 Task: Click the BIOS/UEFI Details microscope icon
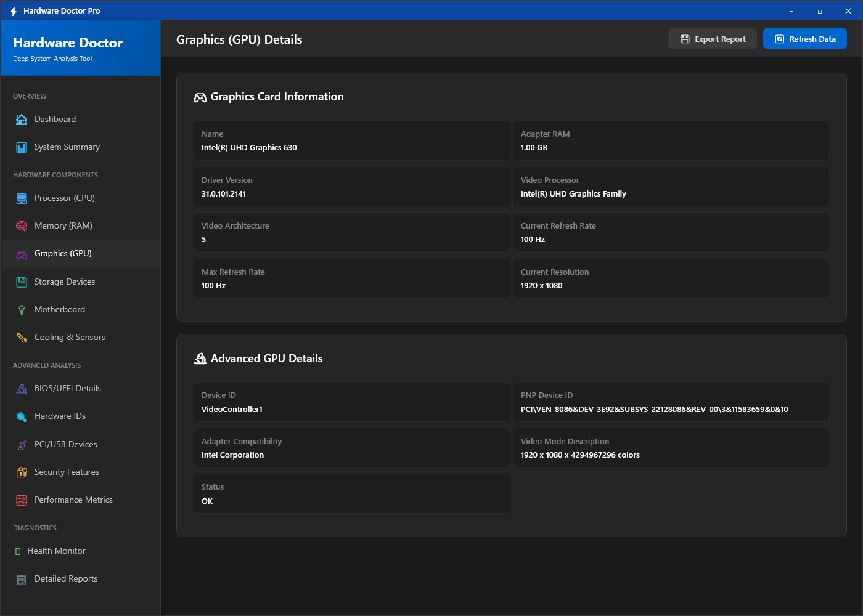coord(22,389)
